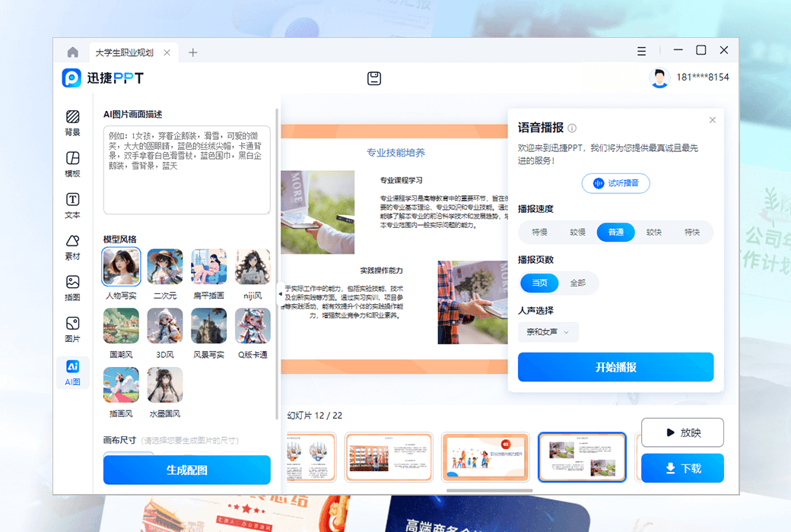Viewport: 791px width, 532px height.
Task: Click the AI图片画面描述 text box
Action: coord(186,170)
